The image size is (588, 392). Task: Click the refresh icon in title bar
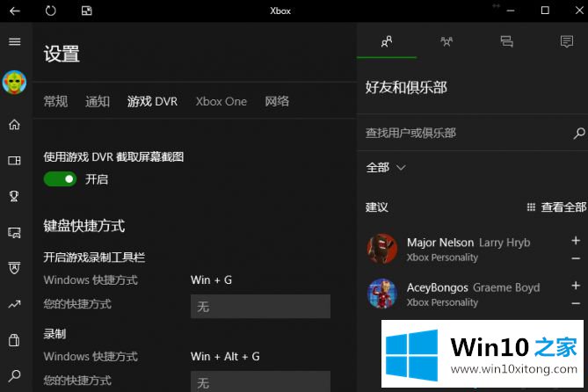point(51,11)
